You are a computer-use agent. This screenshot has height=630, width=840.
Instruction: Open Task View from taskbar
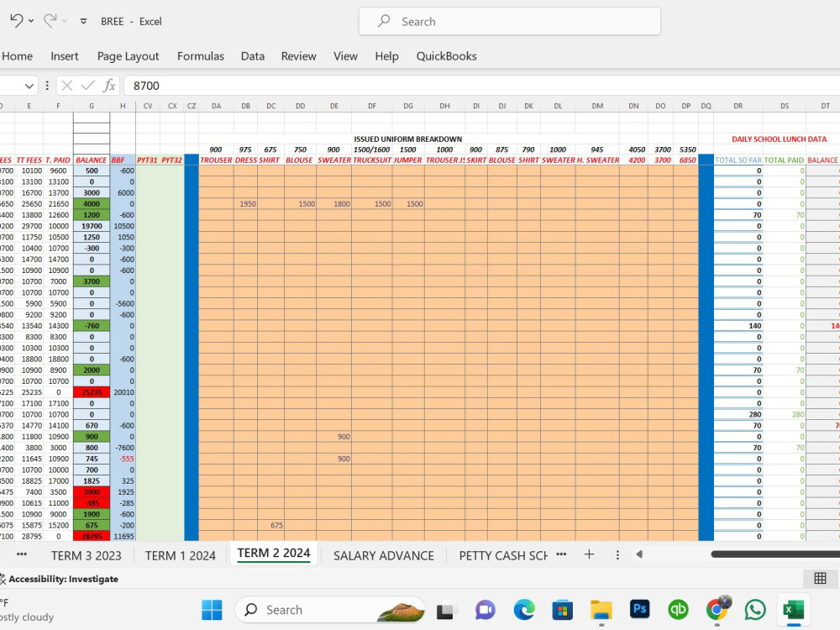tap(445, 610)
